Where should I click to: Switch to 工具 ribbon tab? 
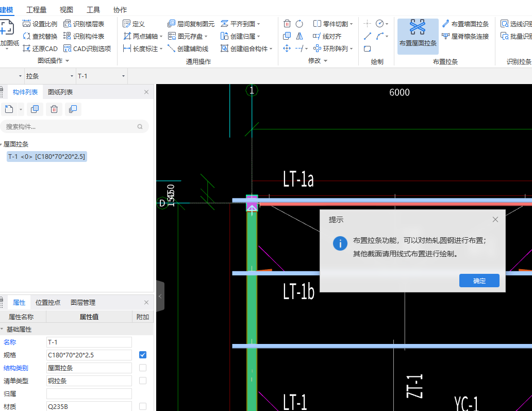[93, 10]
